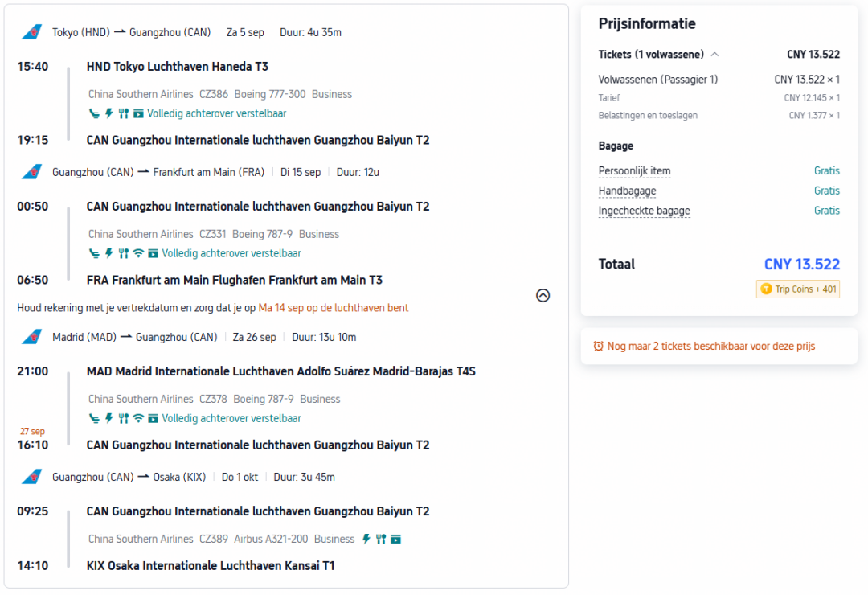The image size is (868, 595).
Task: Click the Trip Coins + 401 badge
Action: point(798,289)
